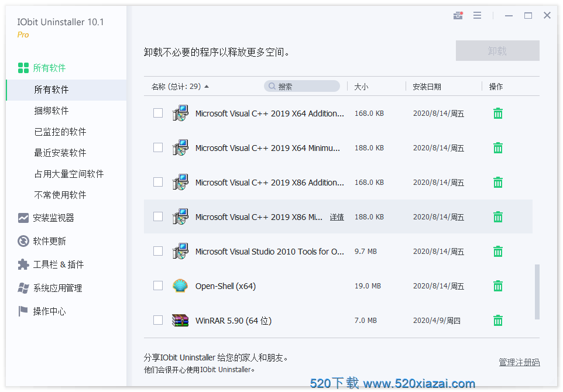Check the Visual Studio 2010 Tools checkbox
The height and width of the screenshot is (392, 563).
(158, 251)
